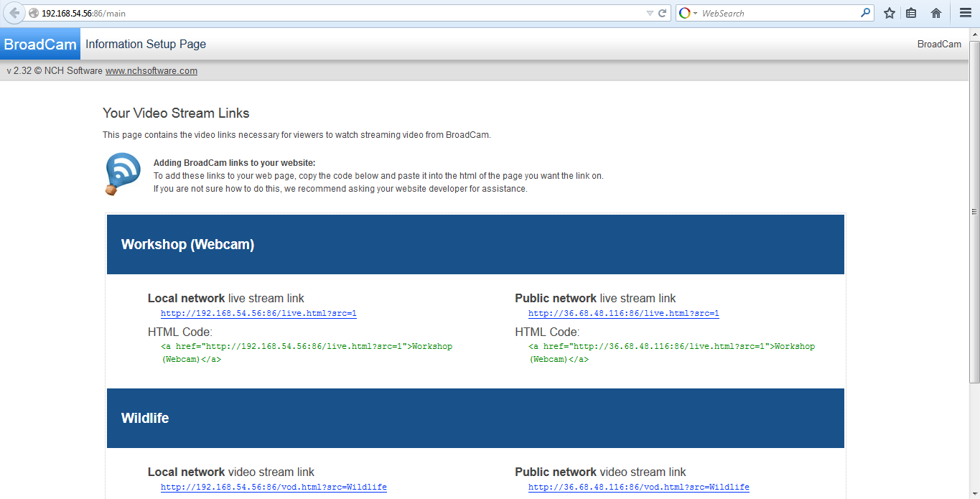This screenshot has width=980, height=499.
Task: Click the 'Your Video Stream Links' heading
Action: (176, 113)
